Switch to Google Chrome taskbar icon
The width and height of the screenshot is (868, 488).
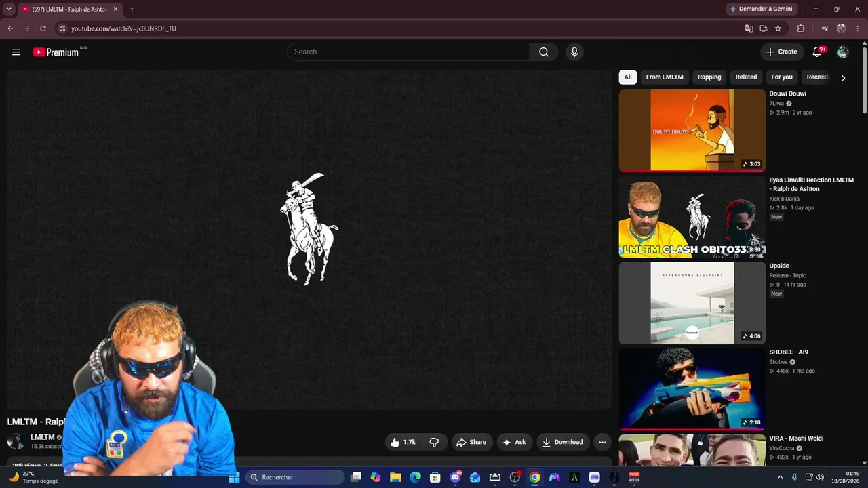[x=535, y=478]
